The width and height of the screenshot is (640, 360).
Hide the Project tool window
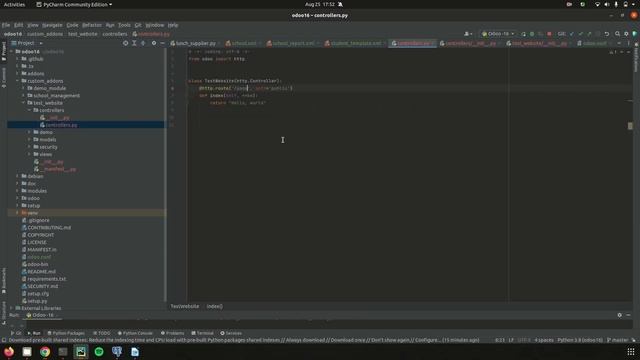(162, 43)
